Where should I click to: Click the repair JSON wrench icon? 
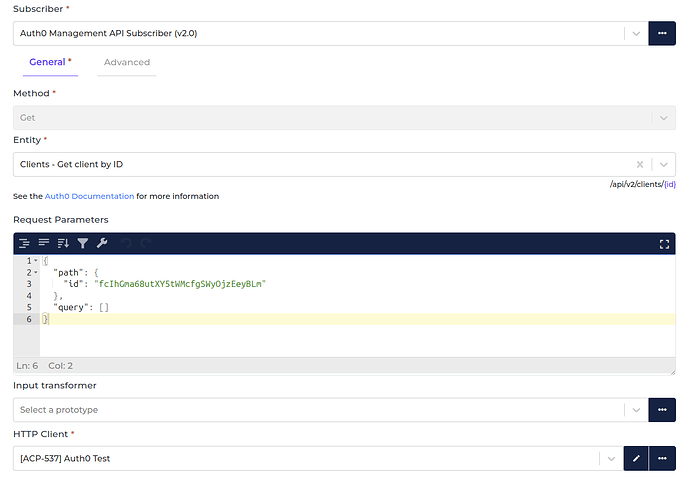102,243
